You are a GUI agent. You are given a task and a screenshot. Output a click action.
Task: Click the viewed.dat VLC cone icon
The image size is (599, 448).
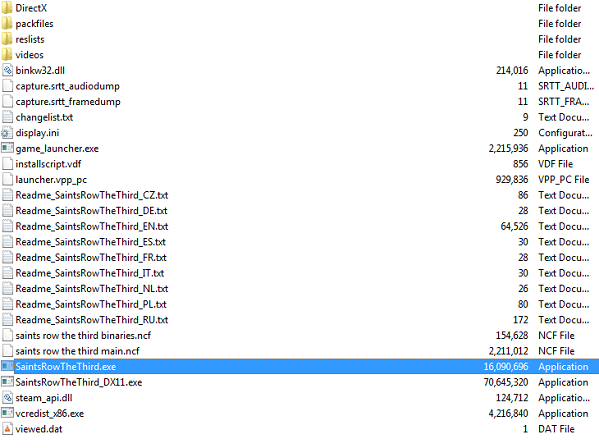click(x=7, y=429)
